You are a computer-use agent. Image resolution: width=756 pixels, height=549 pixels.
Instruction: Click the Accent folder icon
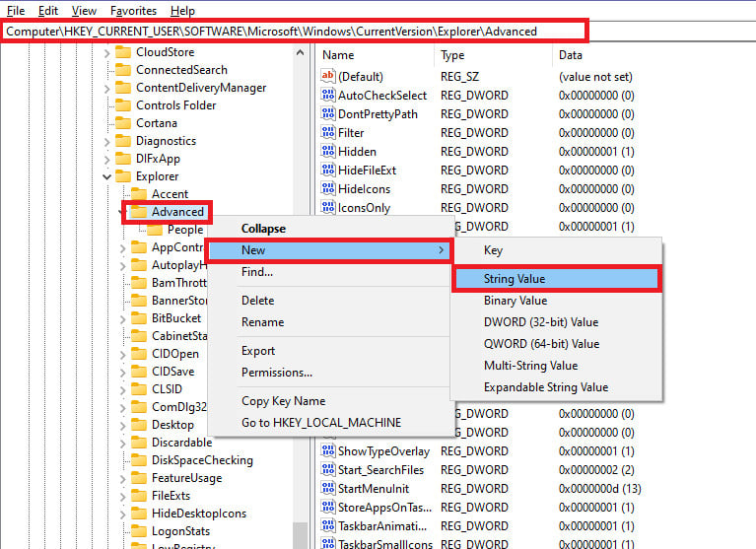click(139, 194)
